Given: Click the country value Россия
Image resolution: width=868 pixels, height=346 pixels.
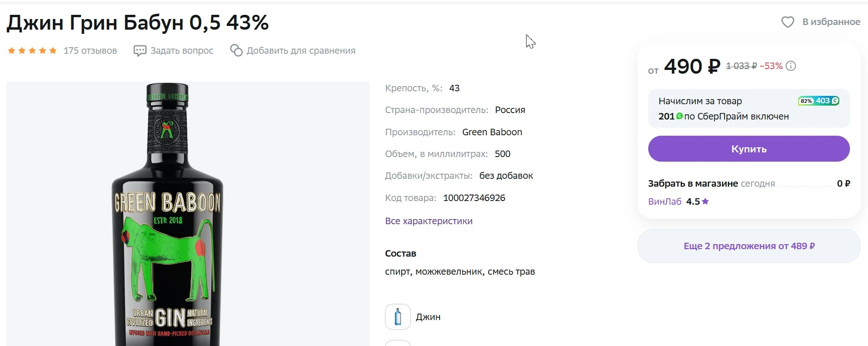Looking at the screenshot, I should [x=510, y=110].
